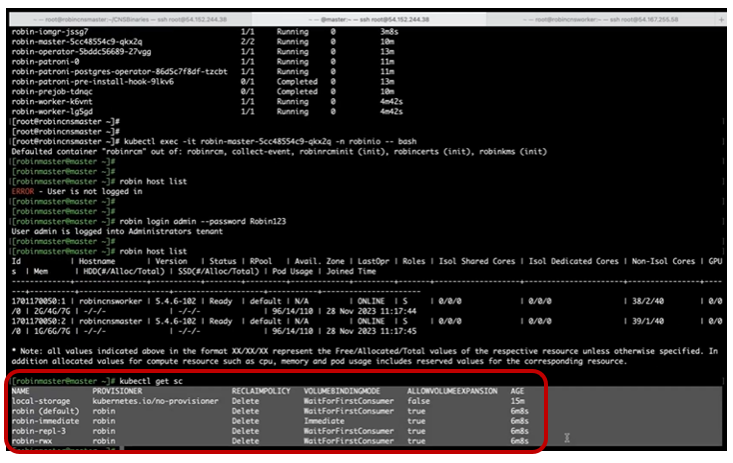Click the red ERROR word
Viewport: 733px width, 463px height.
pyautogui.click(x=23, y=191)
